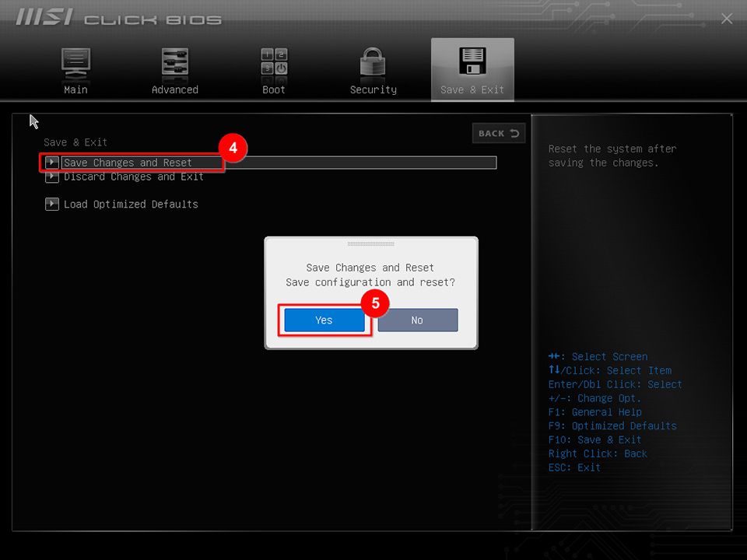
Task: Click the Main tab monitor icon
Action: click(x=75, y=62)
